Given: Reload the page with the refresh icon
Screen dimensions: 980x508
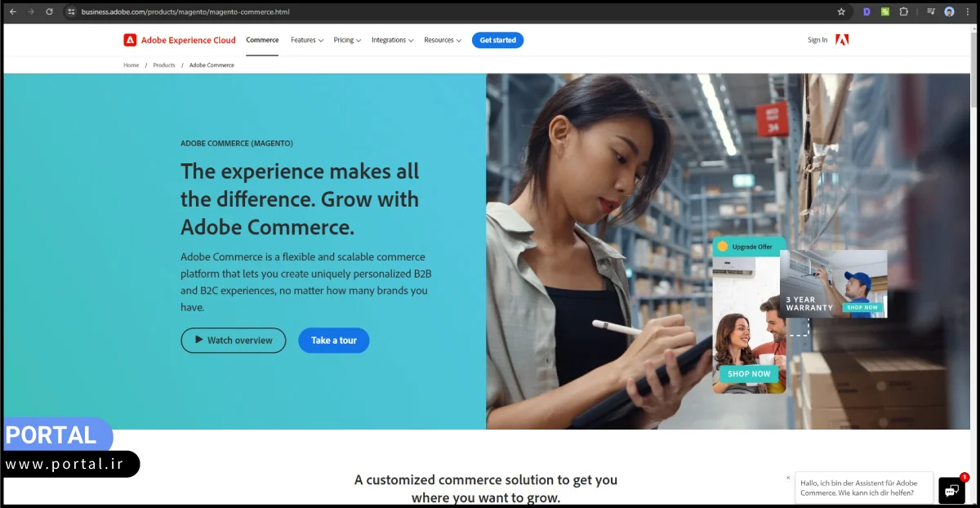Looking at the screenshot, I should [x=49, y=11].
